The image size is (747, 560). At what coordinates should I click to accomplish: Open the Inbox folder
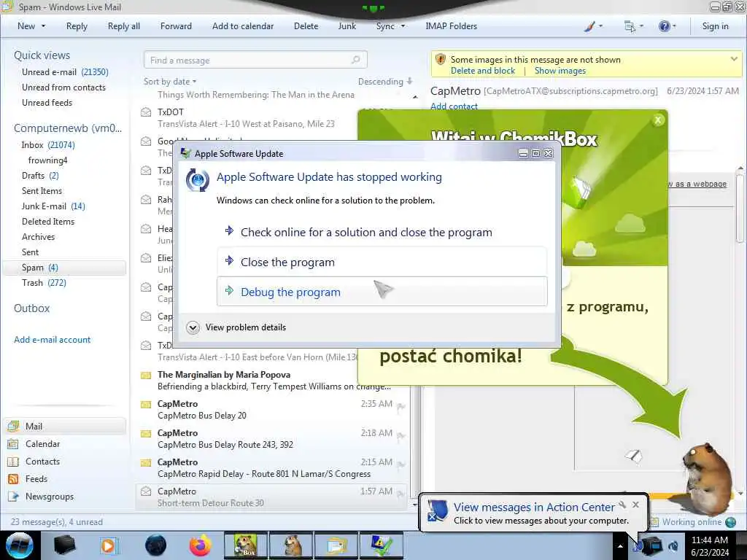47,145
